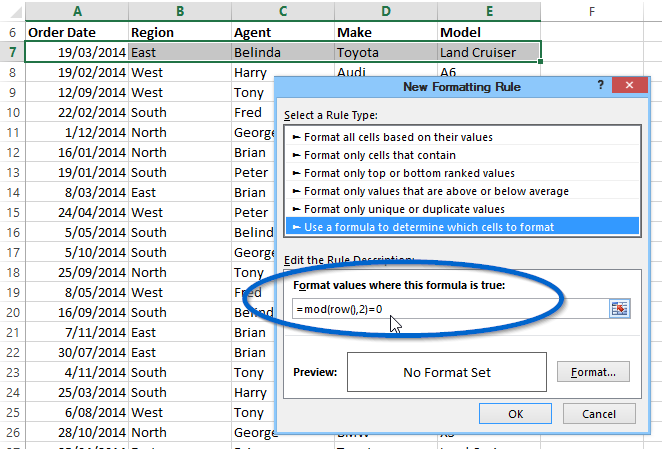Select column A header
The image size is (662, 449).
(x=77, y=11)
